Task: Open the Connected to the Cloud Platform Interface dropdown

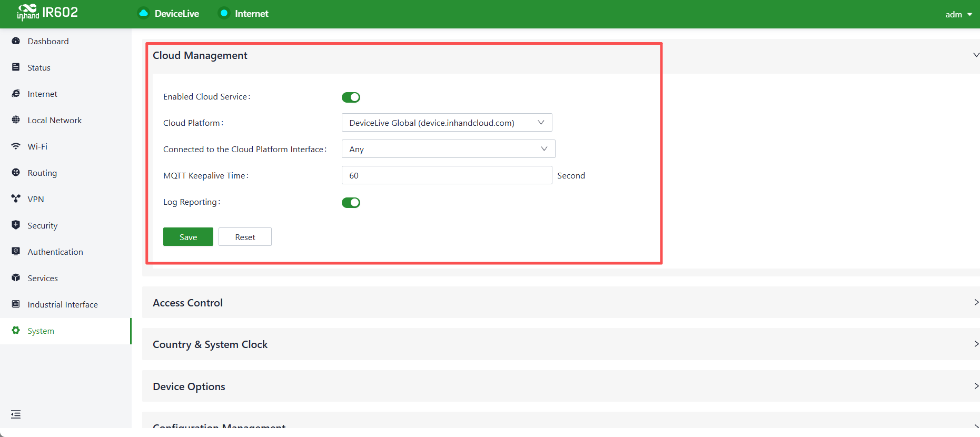Action: (x=448, y=149)
